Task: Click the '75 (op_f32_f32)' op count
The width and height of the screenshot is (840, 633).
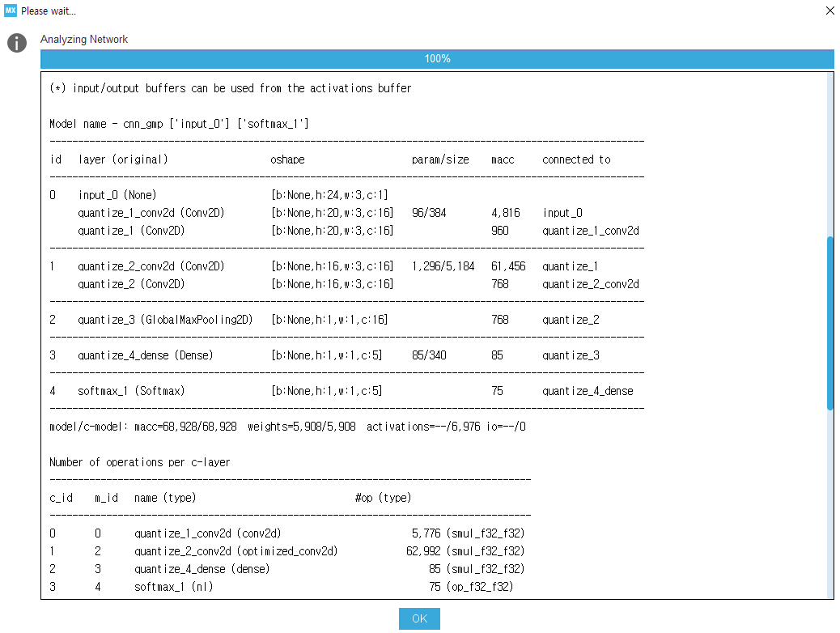Action: tap(471, 587)
